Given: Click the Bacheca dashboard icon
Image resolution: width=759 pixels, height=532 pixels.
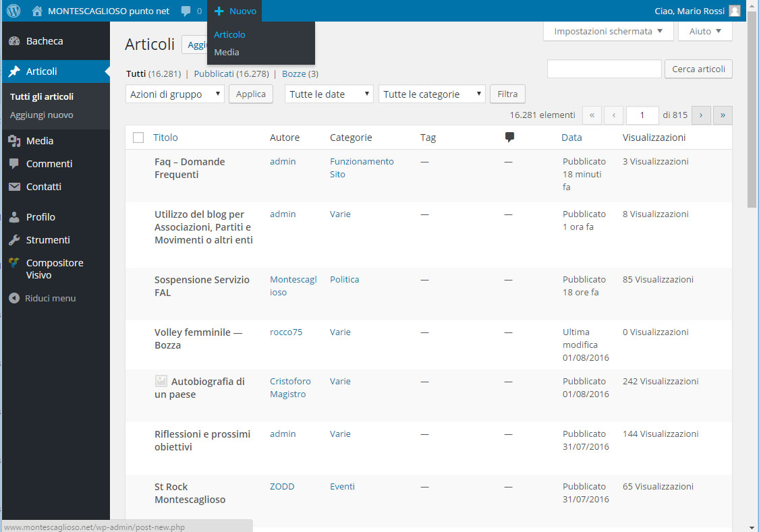Looking at the screenshot, I should click(14, 41).
